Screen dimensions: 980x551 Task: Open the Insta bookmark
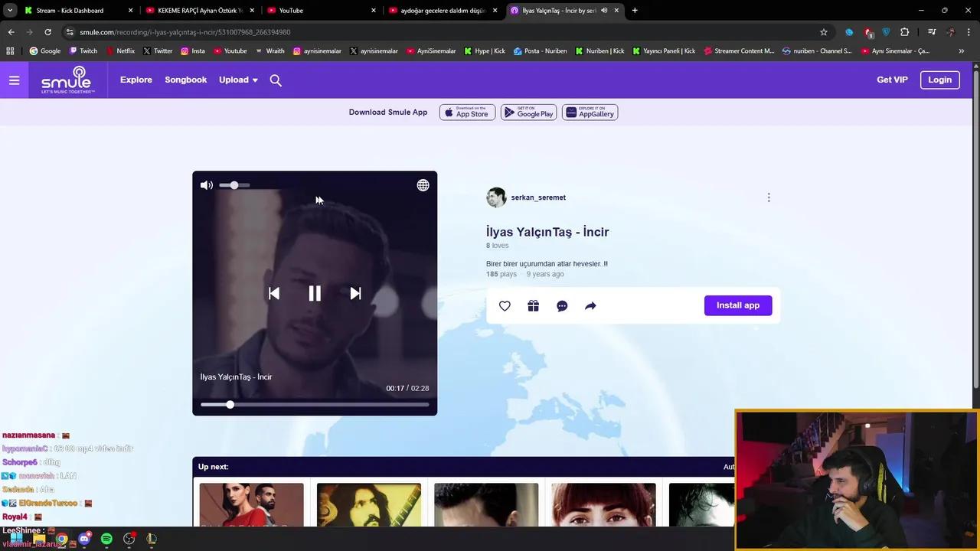[192, 51]
